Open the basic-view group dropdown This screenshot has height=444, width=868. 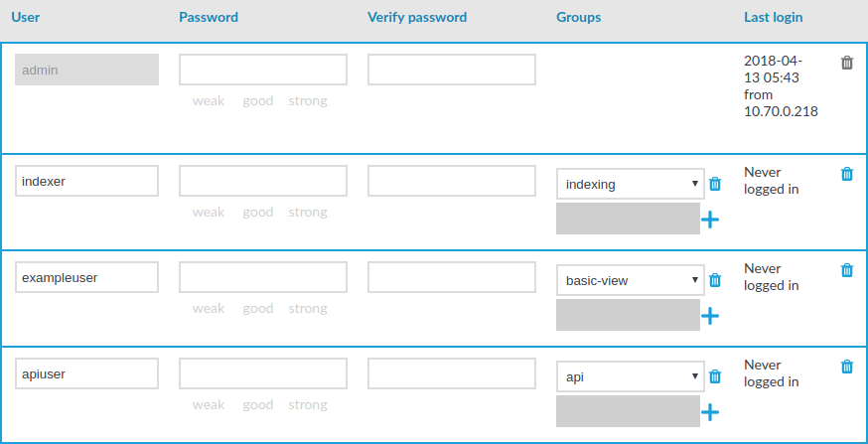631,280
